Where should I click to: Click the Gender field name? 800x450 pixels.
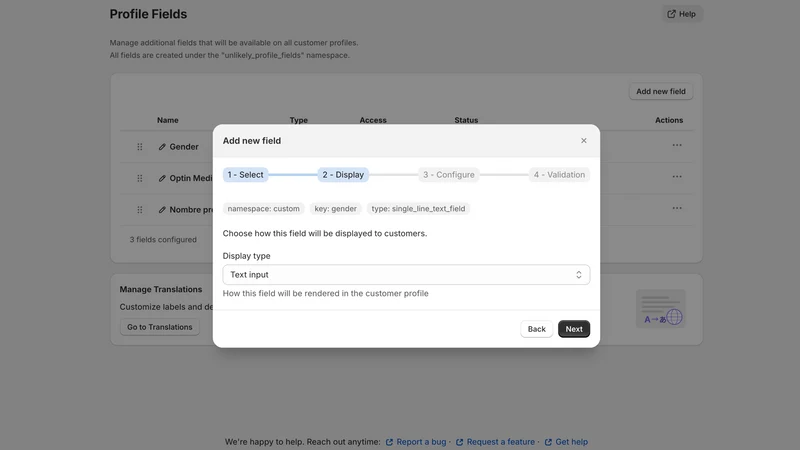point(184,147)
